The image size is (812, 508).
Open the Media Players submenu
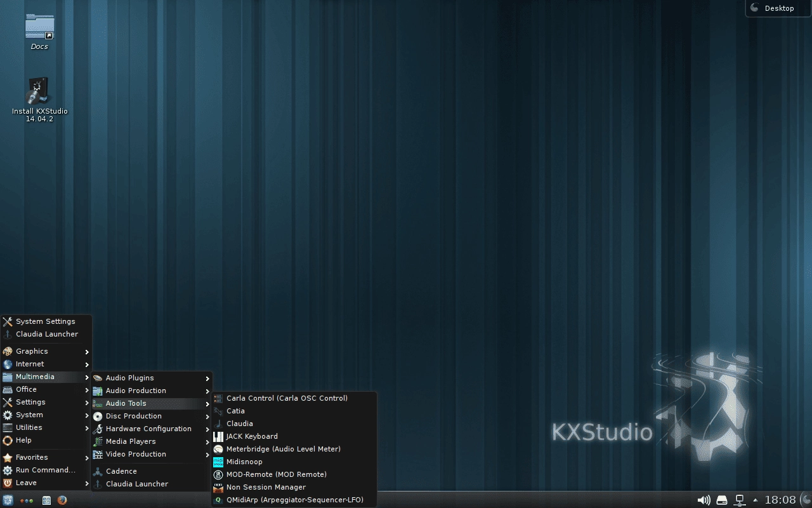pos(152,441)
